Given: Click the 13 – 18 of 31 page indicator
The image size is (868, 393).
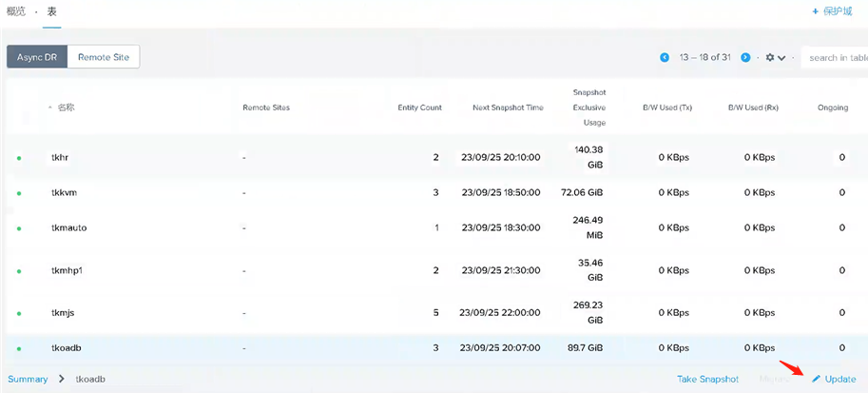Looking at the screenshot, I should coord(705,57).
